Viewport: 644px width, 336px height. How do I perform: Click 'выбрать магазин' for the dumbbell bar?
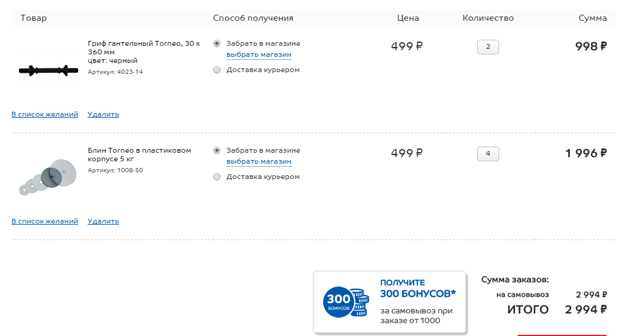tap(258, 55)
